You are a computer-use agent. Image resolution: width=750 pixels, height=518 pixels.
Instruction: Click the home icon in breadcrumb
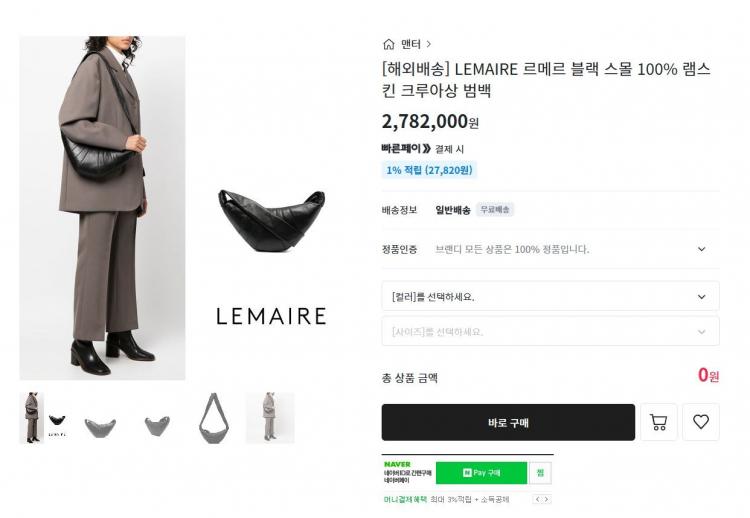pyautogui.click(x=388, y=44)
